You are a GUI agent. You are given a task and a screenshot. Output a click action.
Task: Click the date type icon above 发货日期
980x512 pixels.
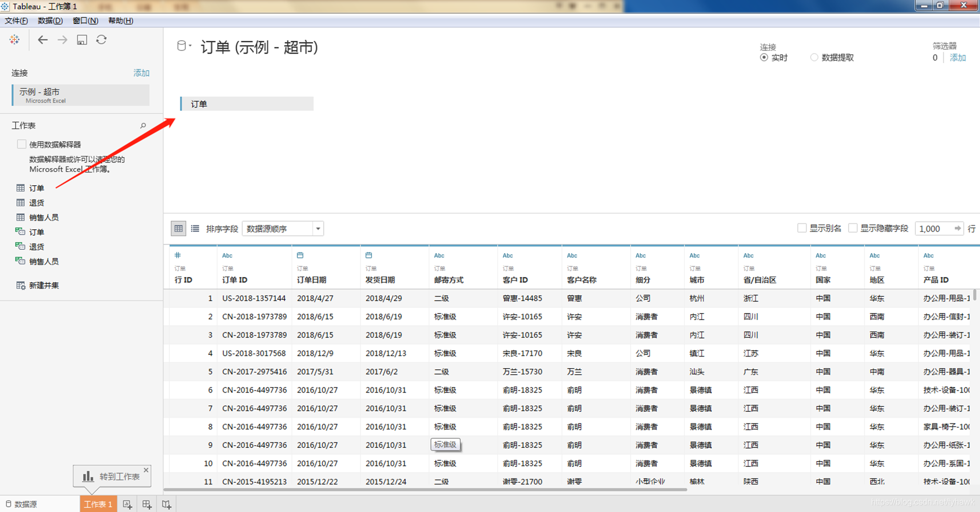369,255
